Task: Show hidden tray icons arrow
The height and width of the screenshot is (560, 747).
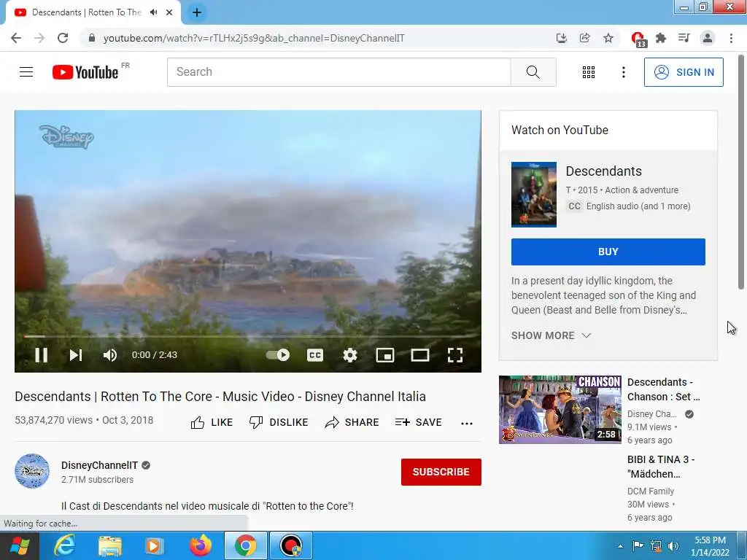Action: (620, 546)
